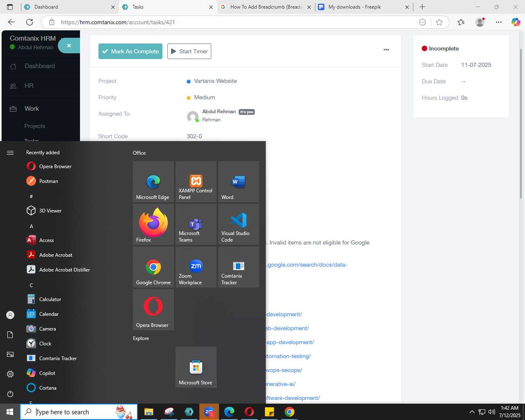Switch to My downloads - Freepik tab

click(364, 7)
